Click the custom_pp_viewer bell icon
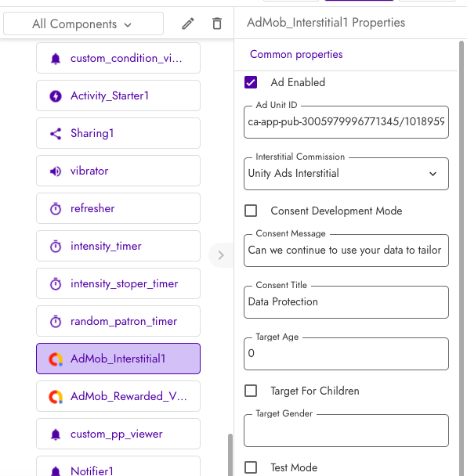Screen dimensions: 467x476 point(56,435)
